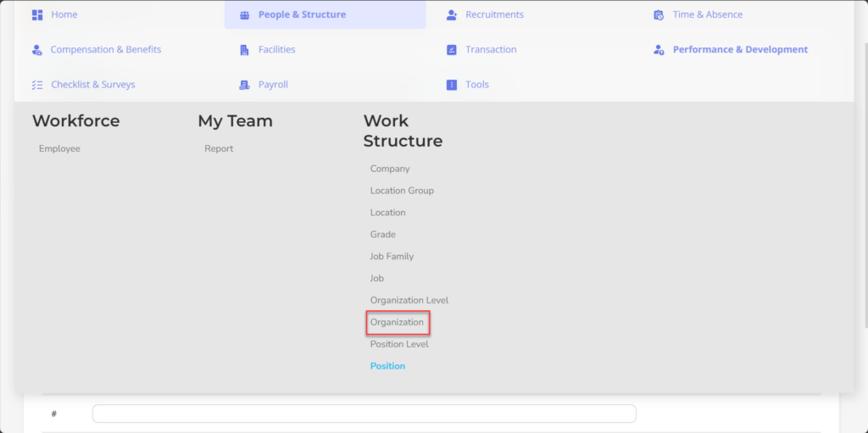Click the Facilities building icon
This screenshot has height=433, width=868.
[245, 50]
